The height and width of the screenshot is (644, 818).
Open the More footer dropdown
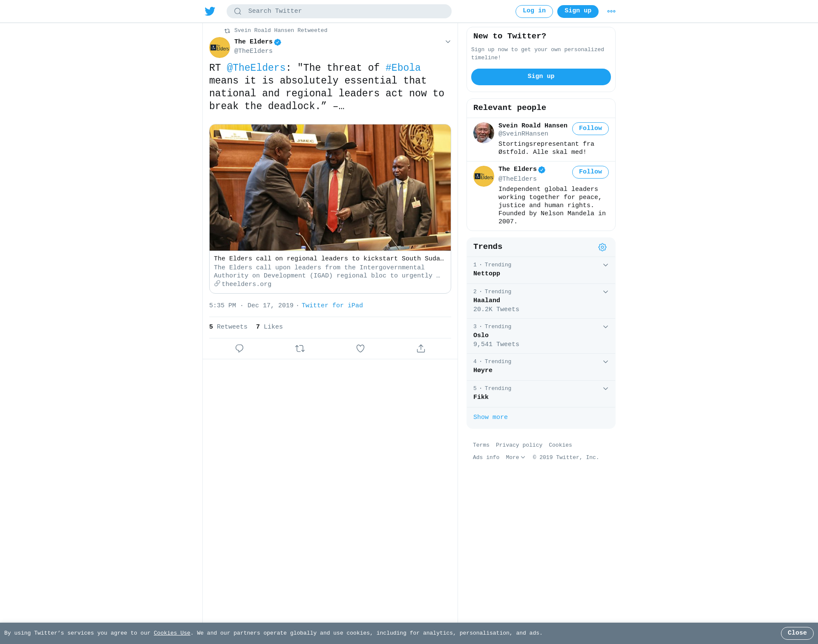coord(516,457)
